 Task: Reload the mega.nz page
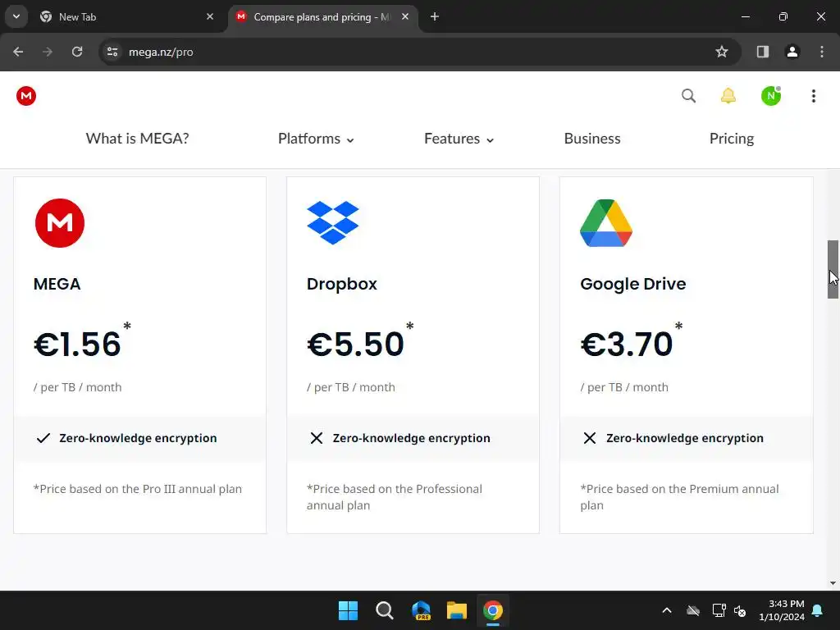pos(77,52)
